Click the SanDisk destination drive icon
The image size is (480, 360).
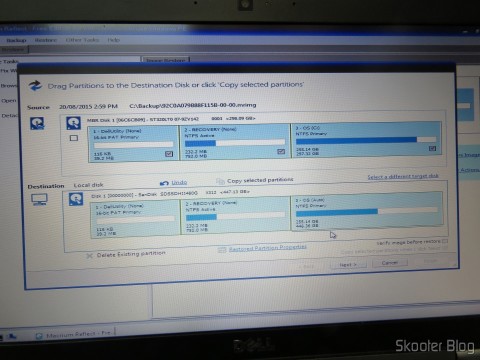[x=76, y=199]
